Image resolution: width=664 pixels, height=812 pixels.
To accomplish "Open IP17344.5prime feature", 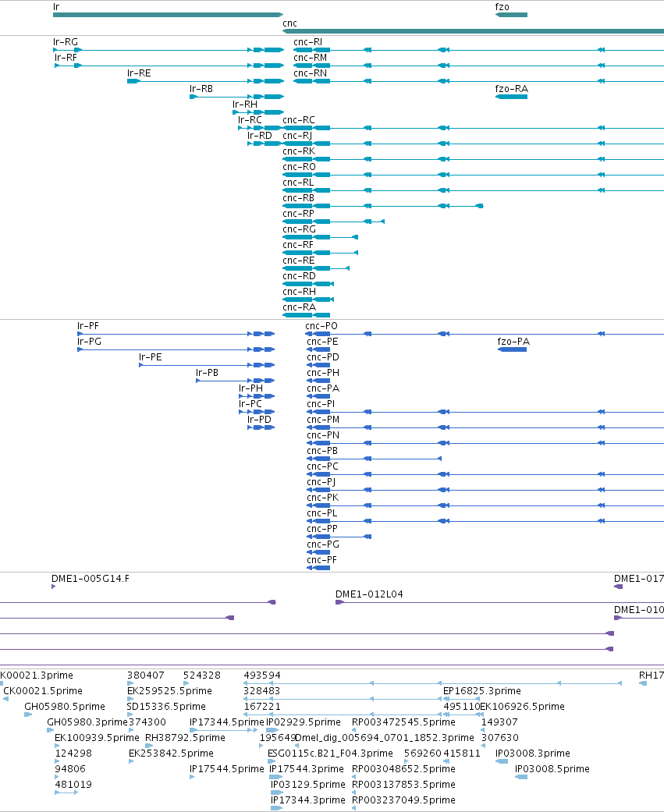I will point(223,730).
